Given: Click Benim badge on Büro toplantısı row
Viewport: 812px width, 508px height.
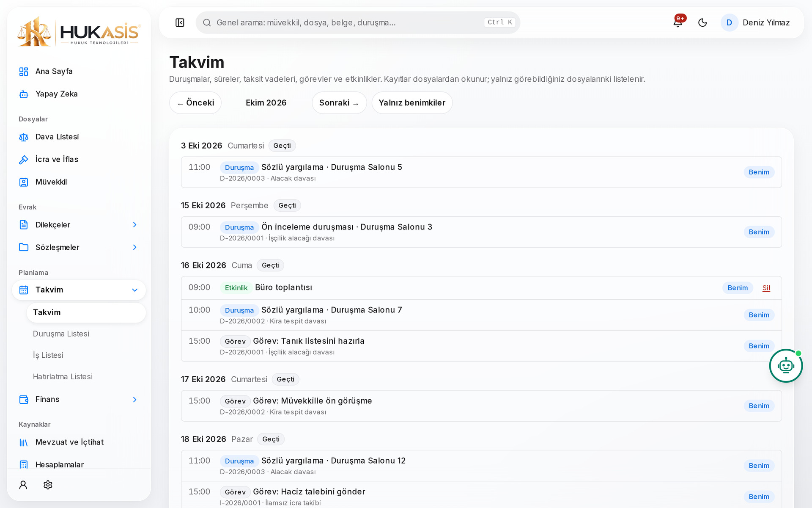Looking at the screenshot, I should [738, 288].
